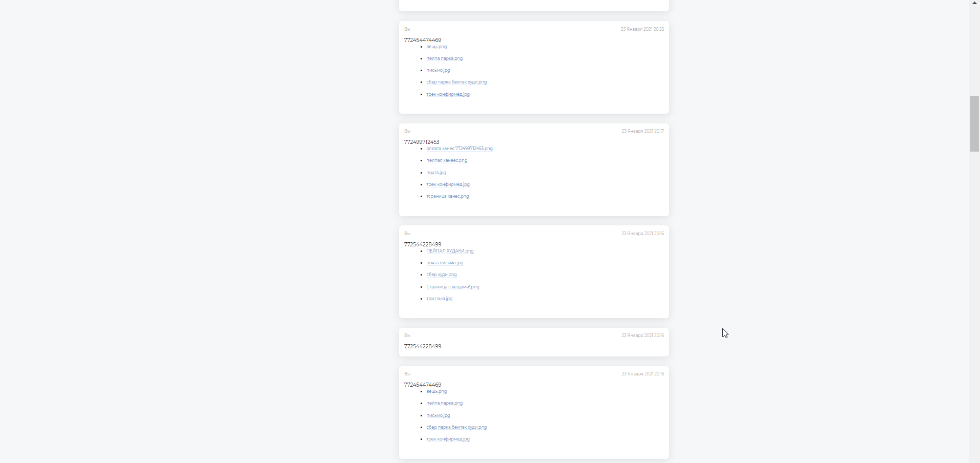Click the почта.jpg attachment link
The height and width of the screenshot is (463, 980).
coord(436,173)
